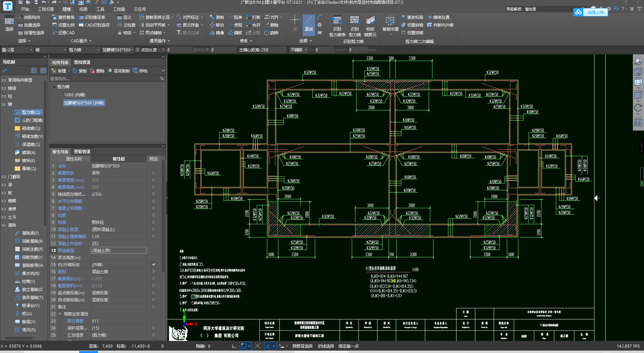Switch to the 图纸管理 tab

click(82, 62)
